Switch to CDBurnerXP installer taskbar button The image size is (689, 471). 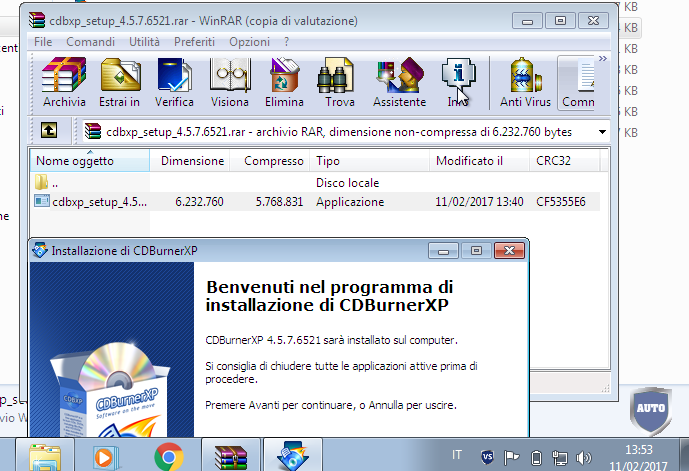(x=293, y=456)
